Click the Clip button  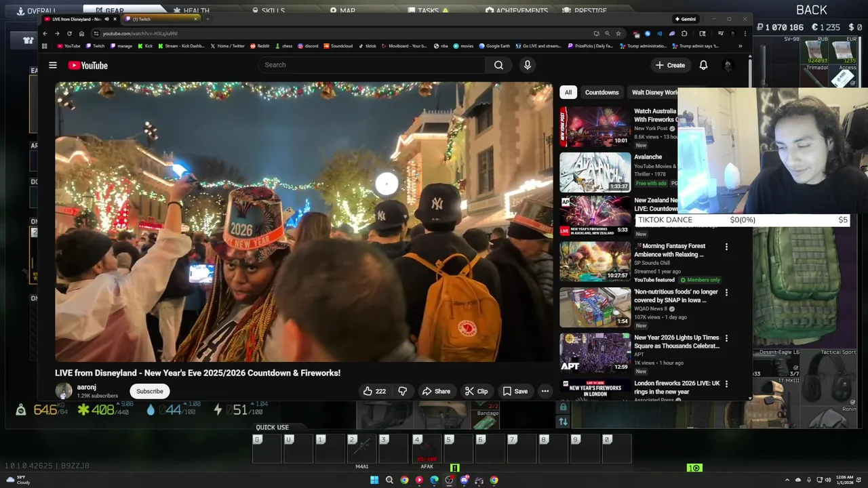[476, 391]
